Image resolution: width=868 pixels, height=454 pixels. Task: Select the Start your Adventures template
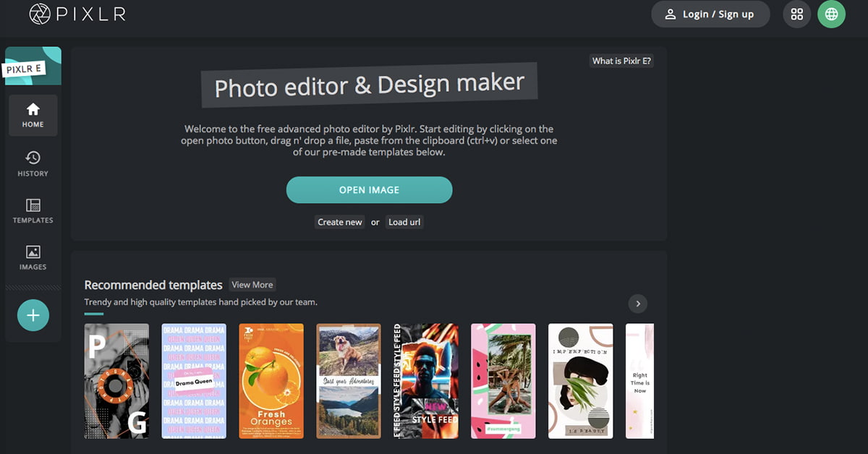pyautogui.click(x=349, y=381)
